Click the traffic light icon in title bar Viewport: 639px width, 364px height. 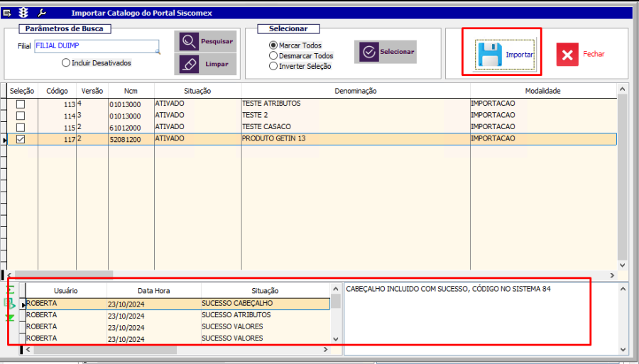(x=23, y=13)
